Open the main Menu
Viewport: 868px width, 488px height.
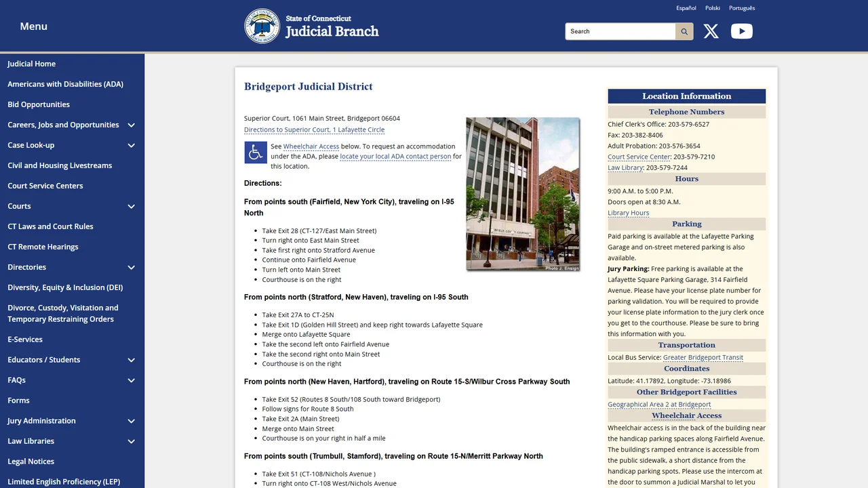point(33,26)
